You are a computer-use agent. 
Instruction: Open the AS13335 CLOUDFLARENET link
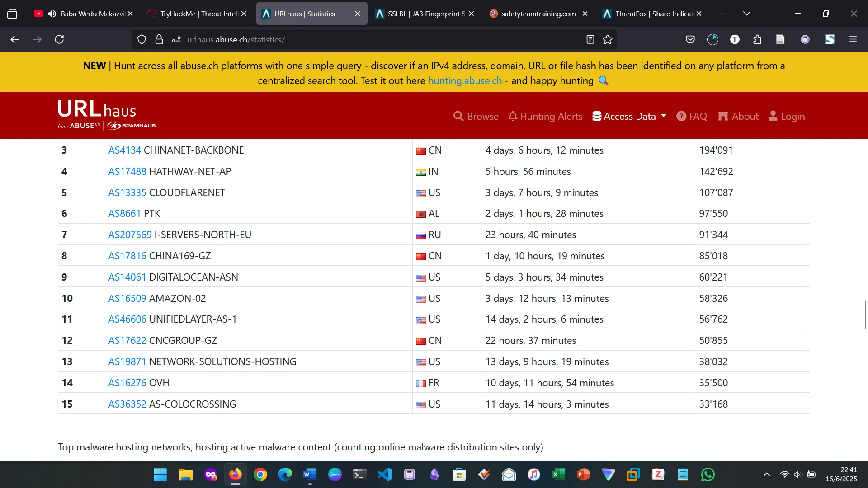click(127, 192)
